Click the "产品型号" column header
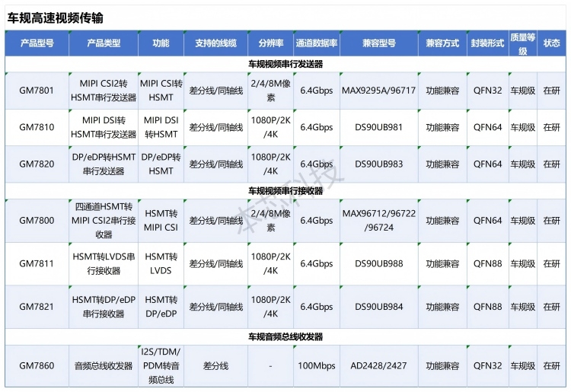571x392 pixels. coord(37,43)
